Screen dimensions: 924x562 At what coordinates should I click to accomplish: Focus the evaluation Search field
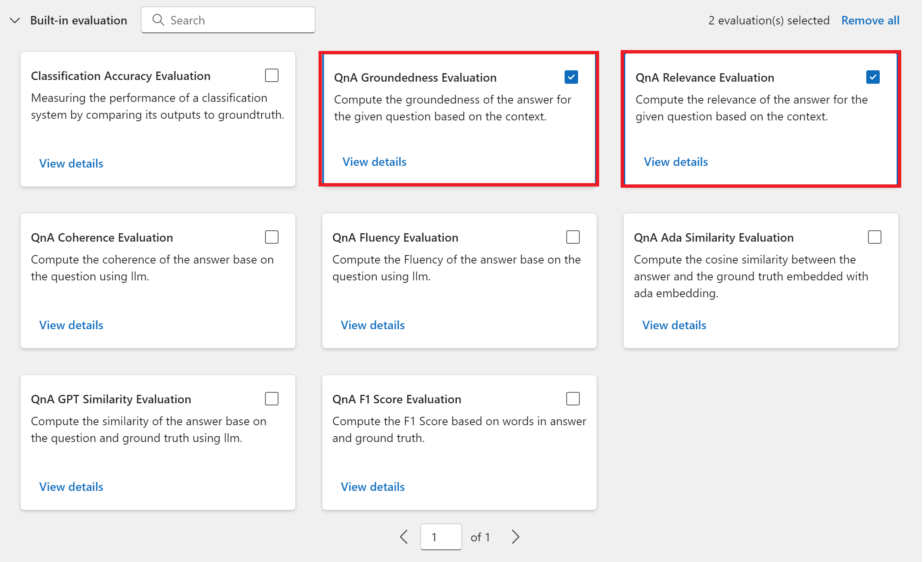point(228,20)
